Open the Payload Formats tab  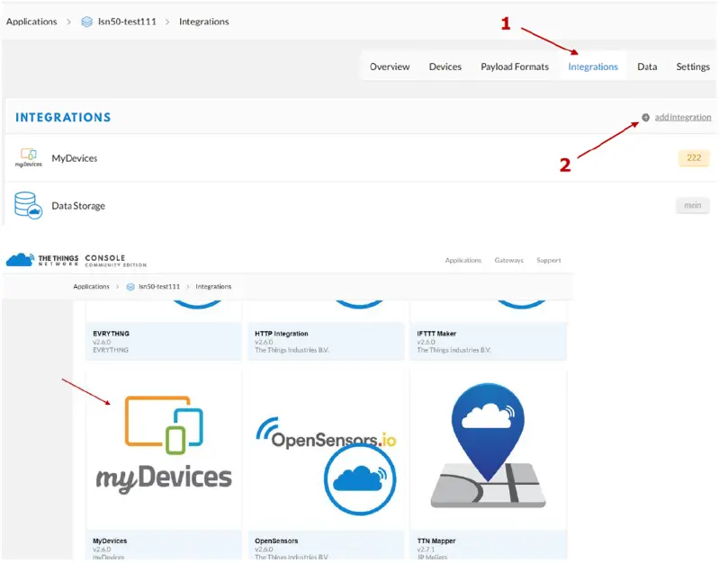[x=515, y=67]
